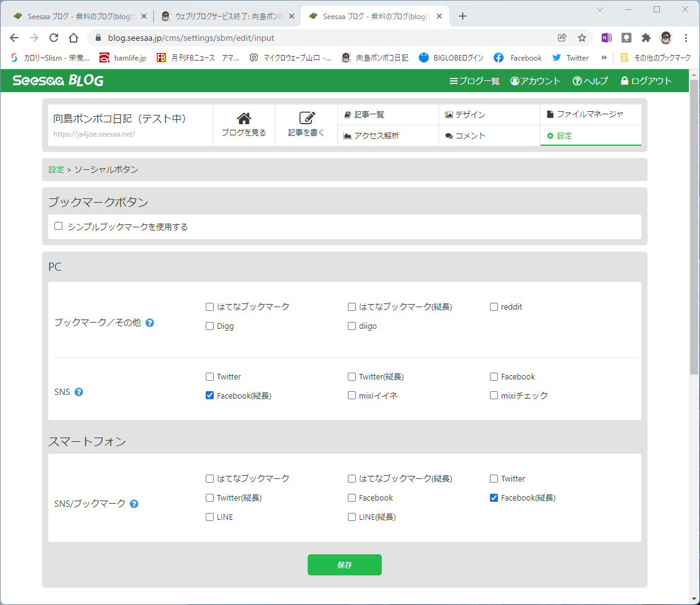
Task: Open the ファイルマネージャ menu item
Action: coord(591,115)
